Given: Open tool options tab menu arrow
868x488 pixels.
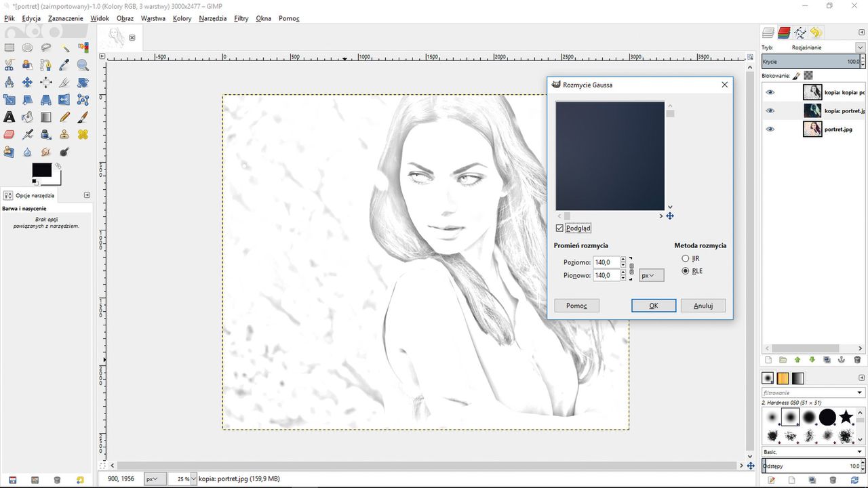Looking at the screenshot, I should (87, 195).
